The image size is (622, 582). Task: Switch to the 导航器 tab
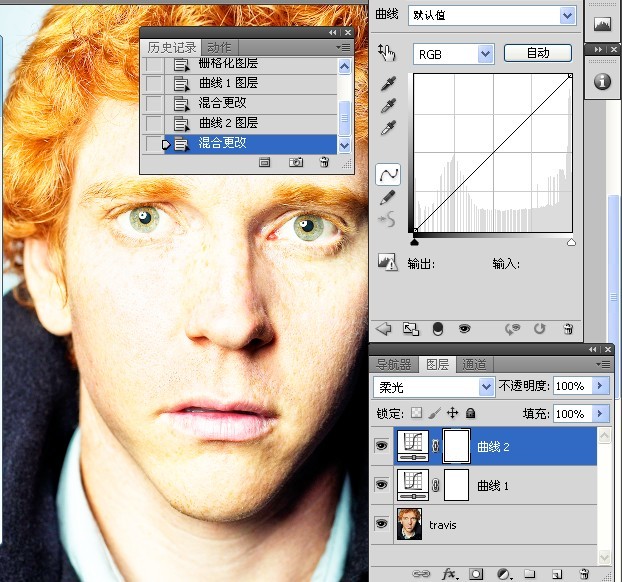(394, 364)
